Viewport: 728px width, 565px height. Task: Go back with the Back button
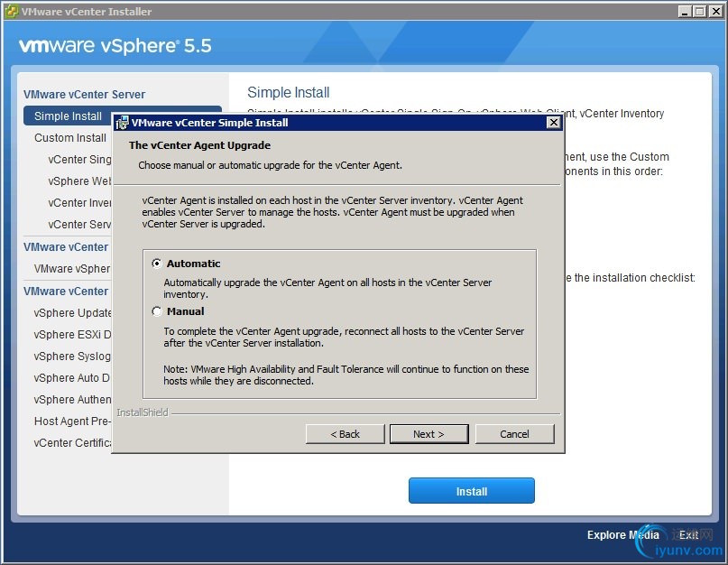tap(345, 434)
